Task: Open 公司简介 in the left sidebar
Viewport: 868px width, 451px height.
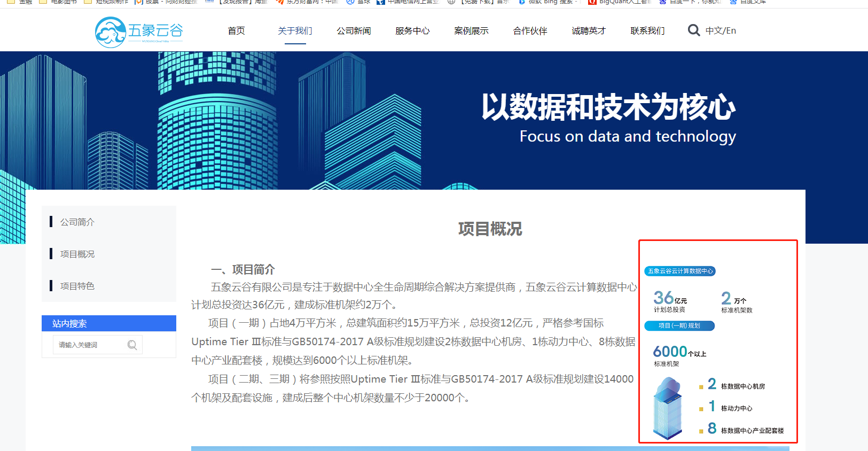Action: (x=77, y=222)
